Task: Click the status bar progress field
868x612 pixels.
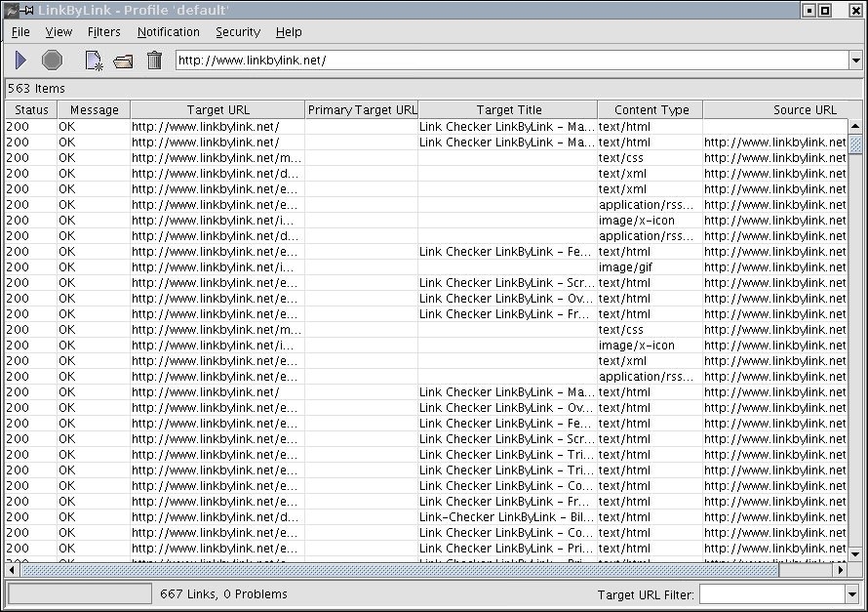Action: [x=80, y=594]
